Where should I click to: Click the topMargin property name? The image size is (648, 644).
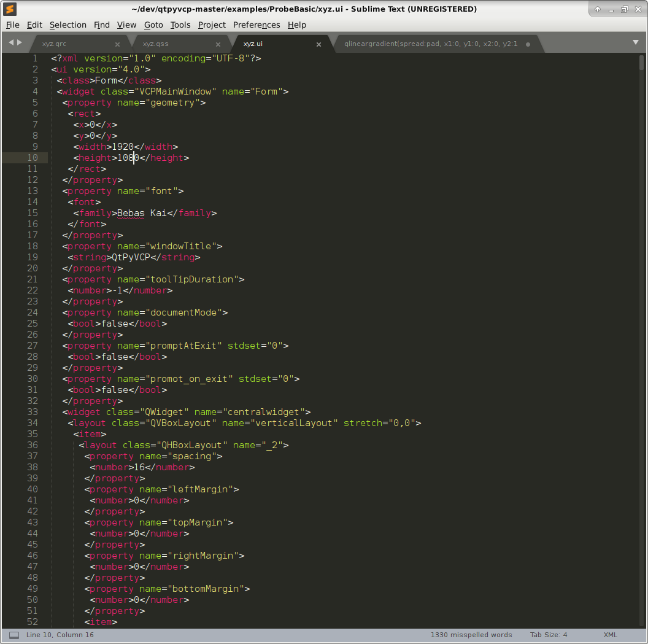pyautogui.click(x=197, y=522)
